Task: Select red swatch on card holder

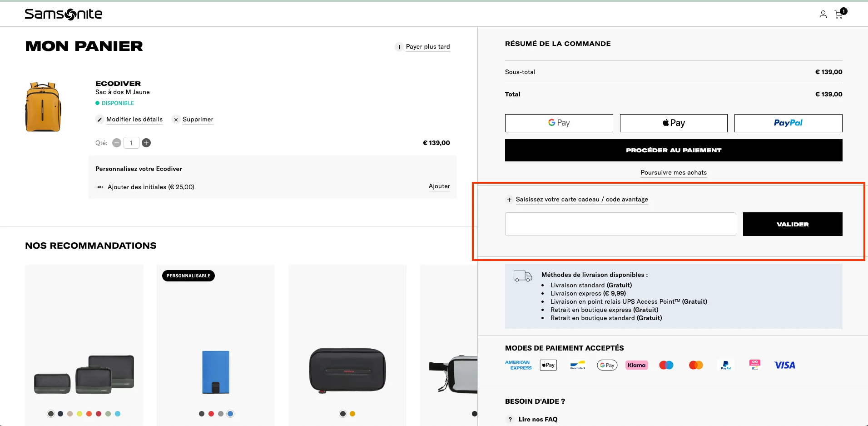Action: tap(211, 414)
